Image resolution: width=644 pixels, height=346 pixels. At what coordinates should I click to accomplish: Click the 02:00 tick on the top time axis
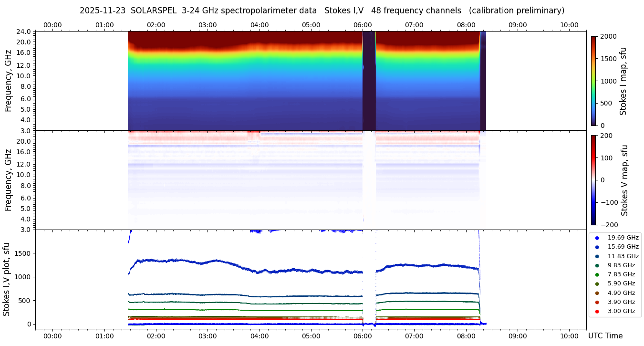pos(156,25)
